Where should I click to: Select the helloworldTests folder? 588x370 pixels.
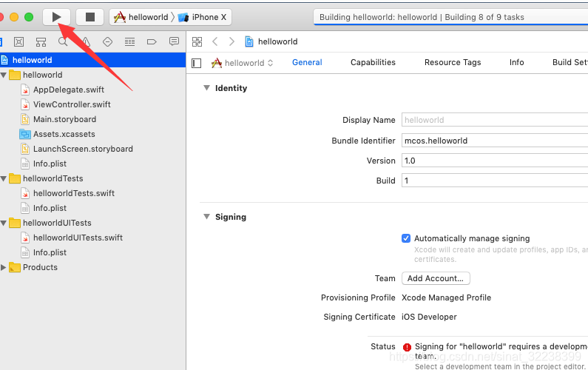(x=53, y=178)
